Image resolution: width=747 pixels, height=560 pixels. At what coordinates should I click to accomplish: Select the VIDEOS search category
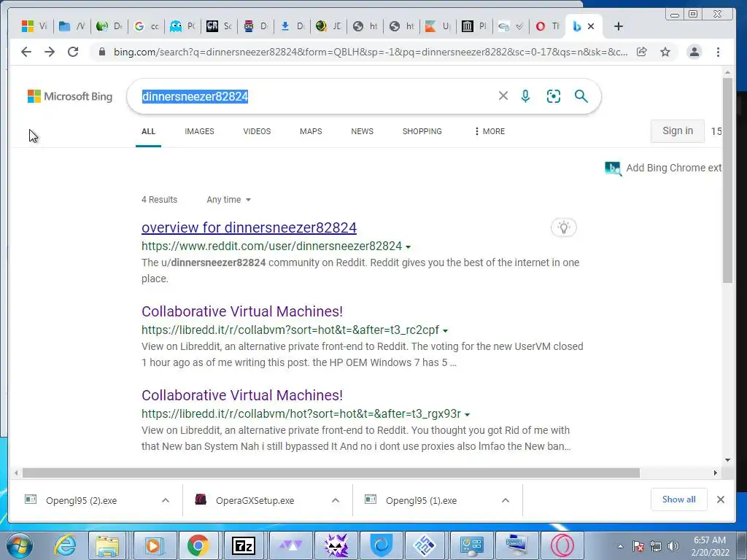(257, 131)
